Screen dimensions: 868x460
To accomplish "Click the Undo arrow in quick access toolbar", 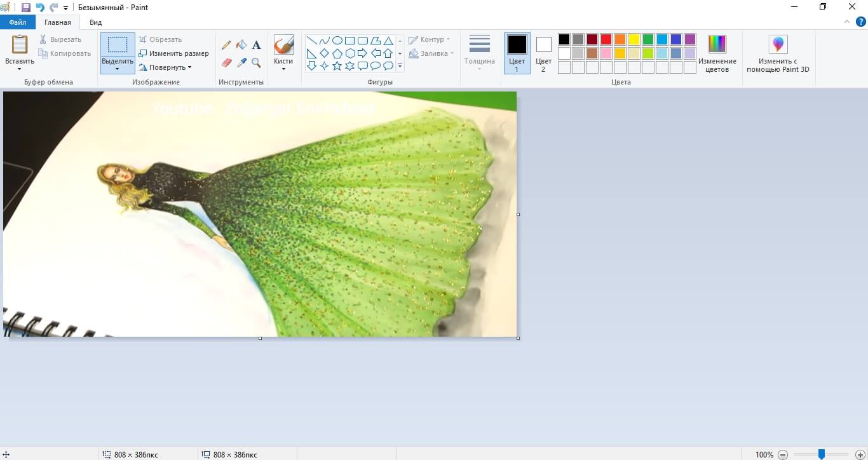I will tap(40, 7).
